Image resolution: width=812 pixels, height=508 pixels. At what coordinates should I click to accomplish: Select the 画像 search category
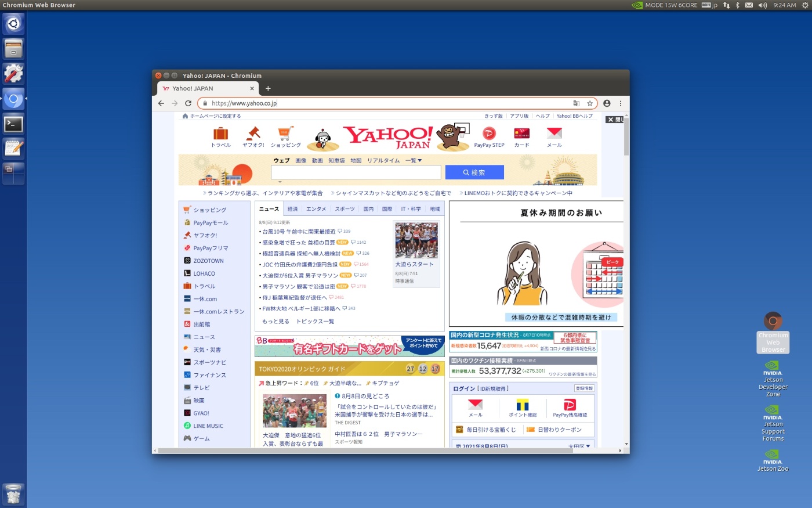300,161
